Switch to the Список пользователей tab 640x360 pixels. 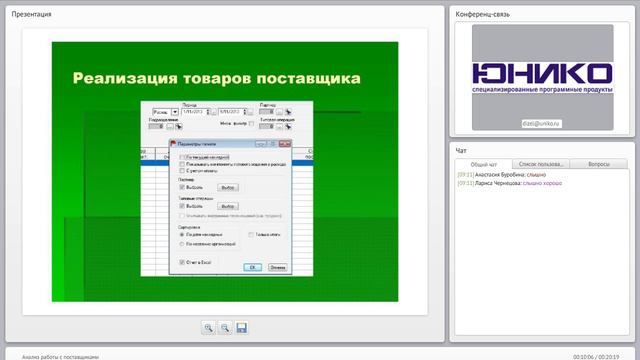[541, 164]
